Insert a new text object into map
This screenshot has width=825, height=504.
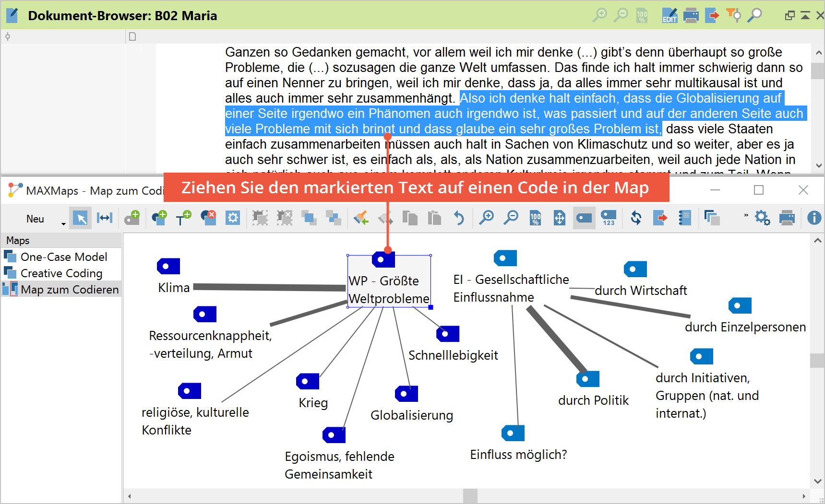(x=183, y=218)
